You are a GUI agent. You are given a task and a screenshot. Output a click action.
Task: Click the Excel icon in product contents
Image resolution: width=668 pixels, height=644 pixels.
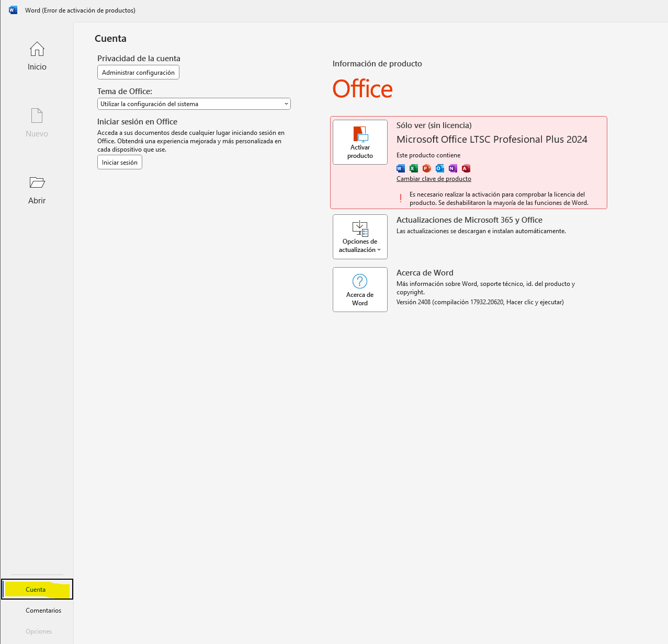414,168
